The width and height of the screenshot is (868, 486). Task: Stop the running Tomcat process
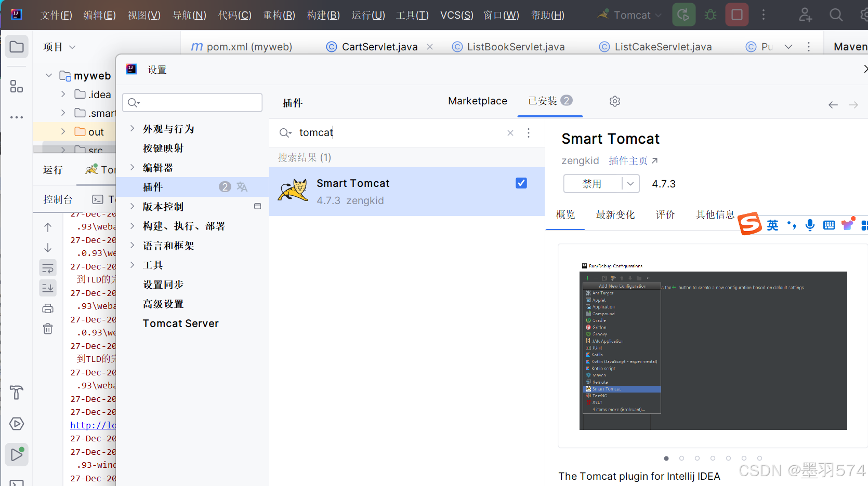click(737, 15)
